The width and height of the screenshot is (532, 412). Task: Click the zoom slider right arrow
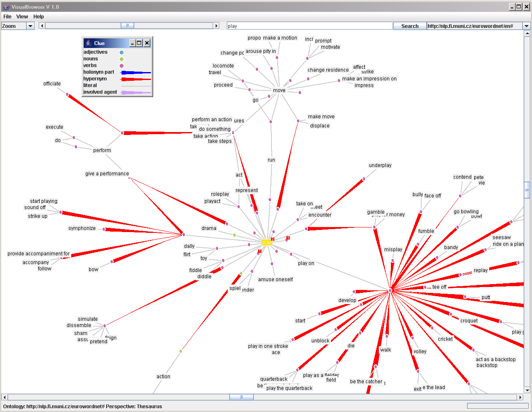[216, 26]
